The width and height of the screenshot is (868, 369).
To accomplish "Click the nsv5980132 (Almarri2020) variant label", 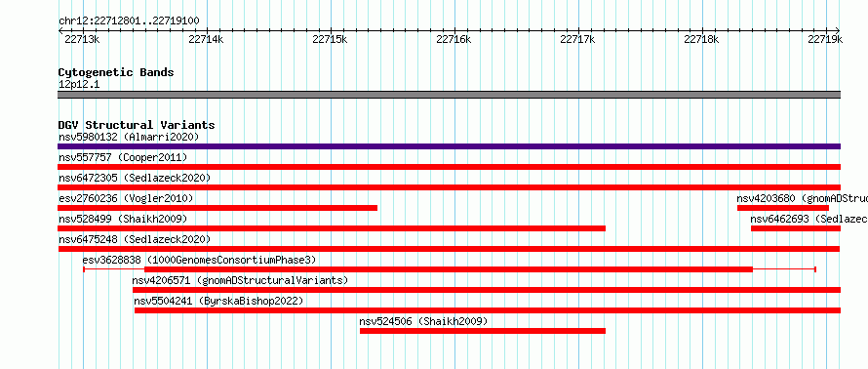I will click(129, 137).
